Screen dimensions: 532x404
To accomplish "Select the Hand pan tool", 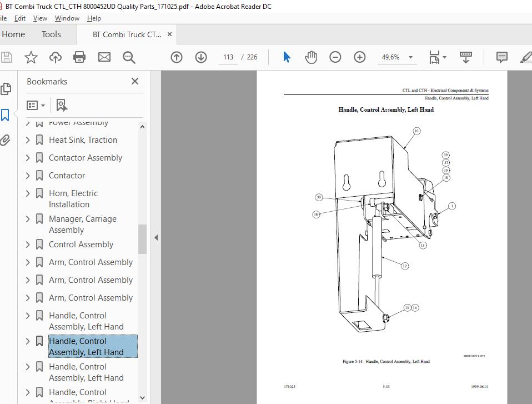I will coord(311,57).
